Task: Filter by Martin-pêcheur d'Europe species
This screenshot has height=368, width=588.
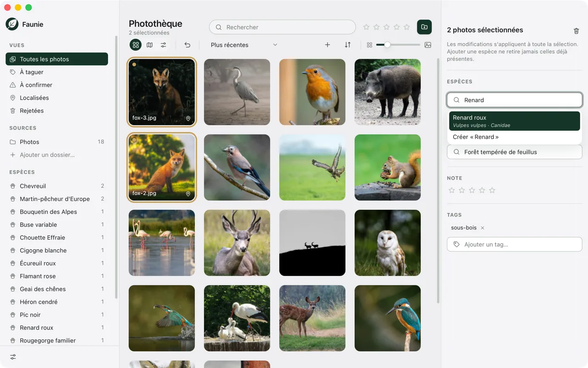Action: tap(57, 199)
